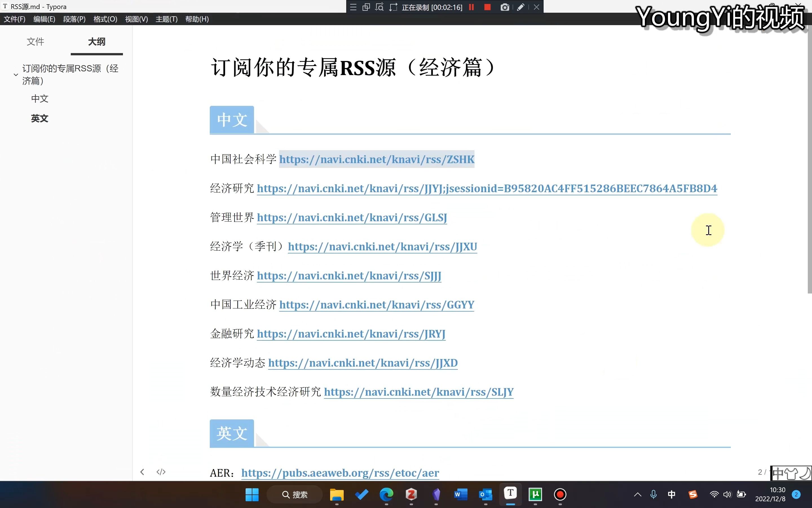
Task: Open the 主题(T) menu
Action: pyautogui.click(x=166, y=19)
